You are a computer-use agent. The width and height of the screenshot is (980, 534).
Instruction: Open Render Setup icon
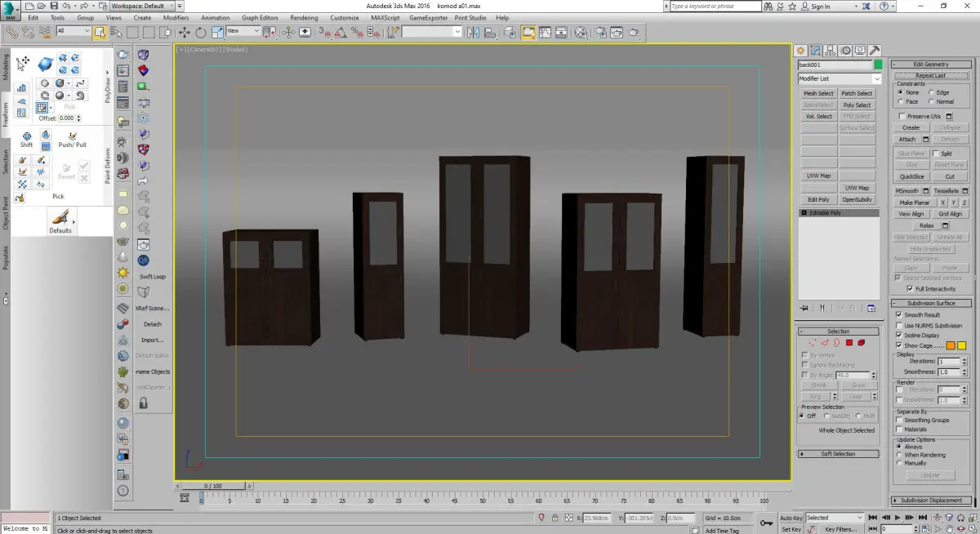pos(600,33)
